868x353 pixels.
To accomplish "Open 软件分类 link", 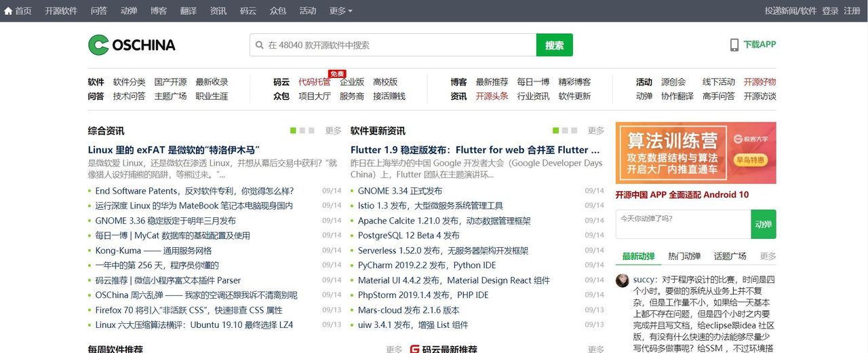I will (130, 82).
